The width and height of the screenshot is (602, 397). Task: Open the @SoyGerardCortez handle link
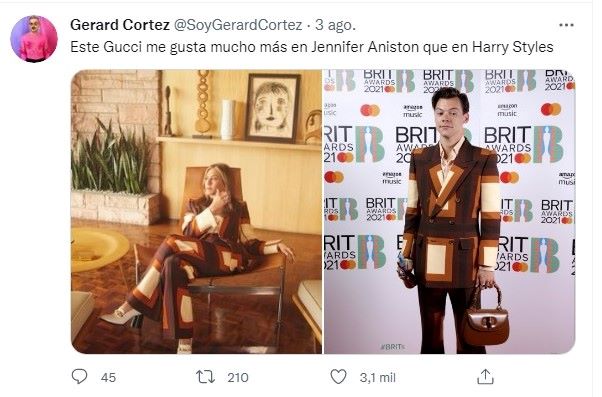pos(238,25)
